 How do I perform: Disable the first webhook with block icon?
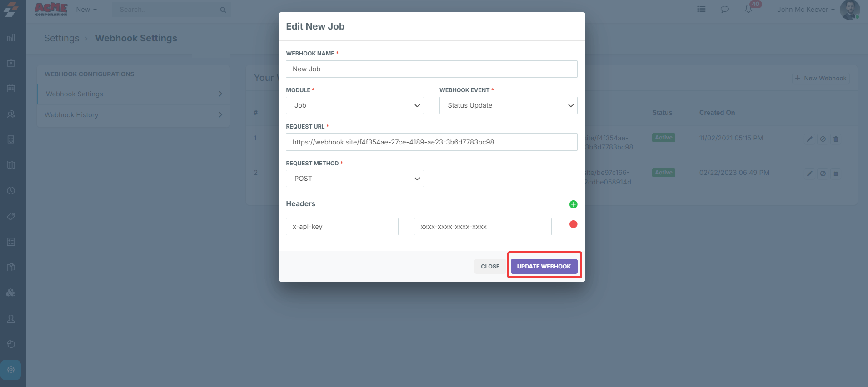(x=823, y=139)
